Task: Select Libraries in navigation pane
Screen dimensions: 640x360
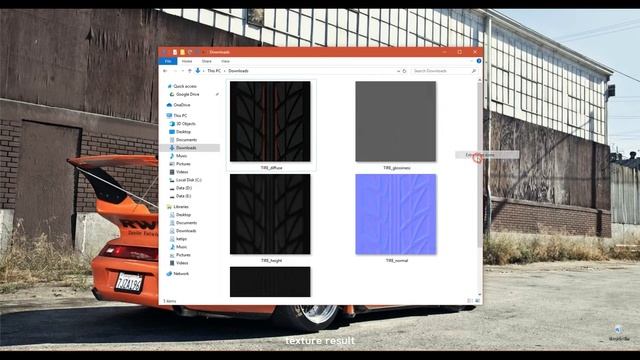Action: tap(181, 207)
